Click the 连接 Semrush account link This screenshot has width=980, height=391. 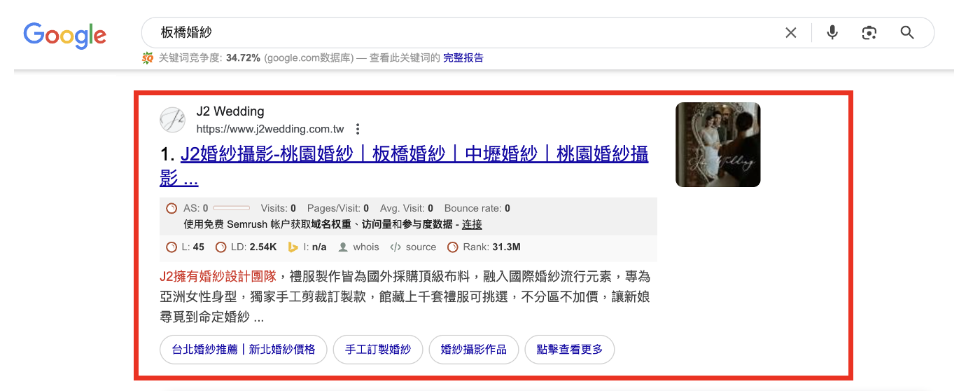coord(472,225)
